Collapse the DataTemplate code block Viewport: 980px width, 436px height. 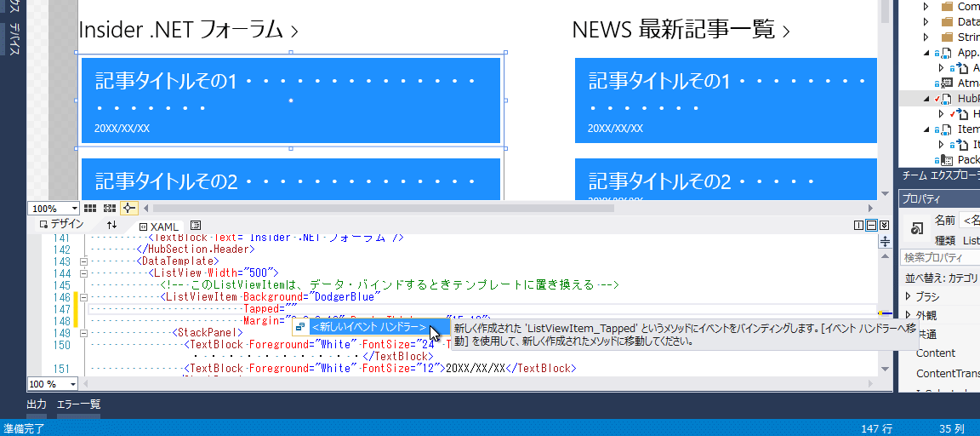[x=83, y=261]
